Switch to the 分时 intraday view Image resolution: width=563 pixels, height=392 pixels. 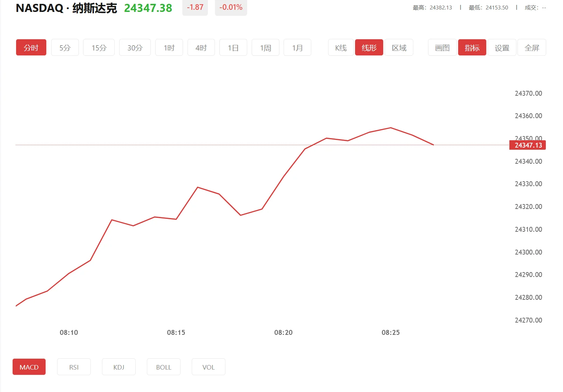click(31, 47)
